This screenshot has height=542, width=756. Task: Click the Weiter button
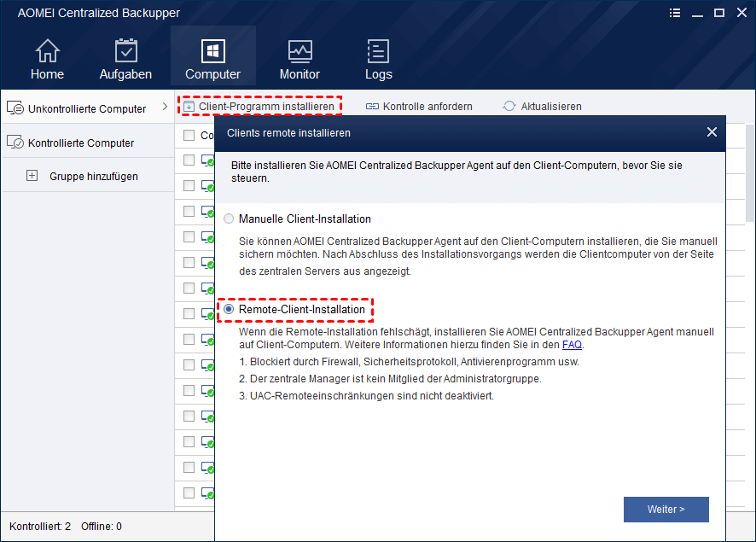(x=666, y=510)
